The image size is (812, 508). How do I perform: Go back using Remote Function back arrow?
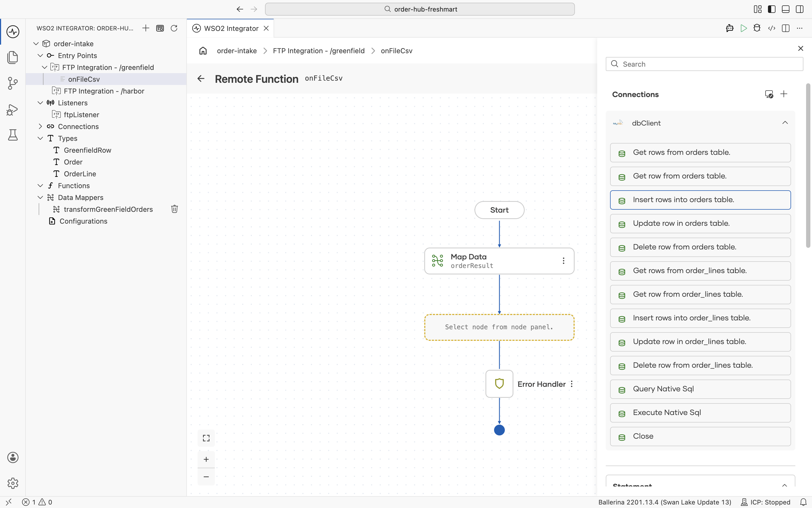pos(201,78)
